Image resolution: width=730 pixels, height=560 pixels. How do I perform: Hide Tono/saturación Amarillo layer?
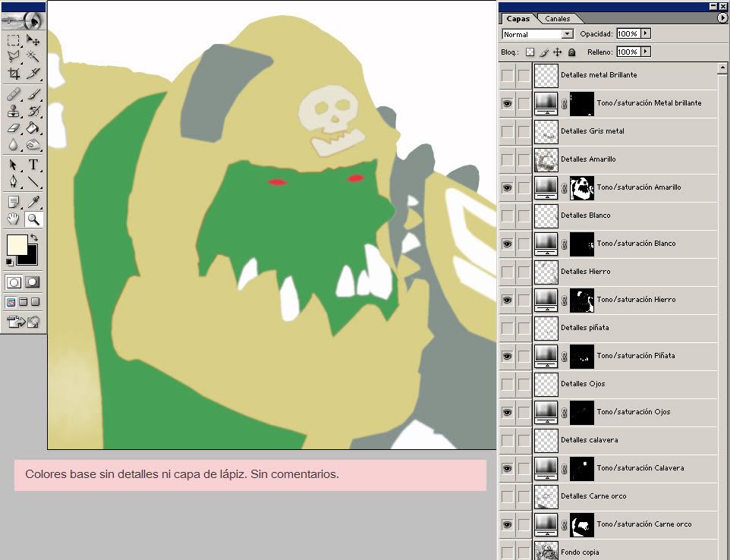point(507,187)
